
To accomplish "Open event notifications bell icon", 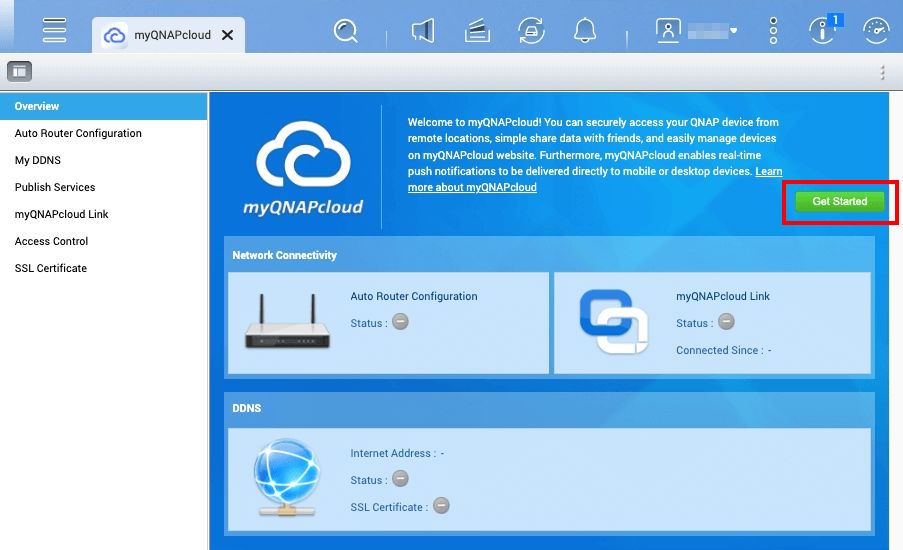I will coord(585,32).
